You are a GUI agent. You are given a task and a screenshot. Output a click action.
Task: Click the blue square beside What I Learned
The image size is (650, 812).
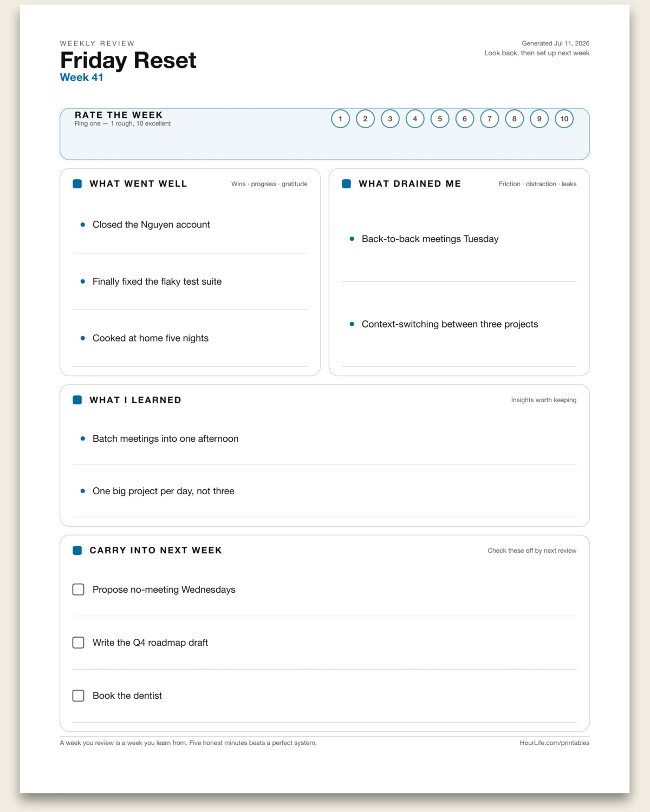[x=77, y=400]
